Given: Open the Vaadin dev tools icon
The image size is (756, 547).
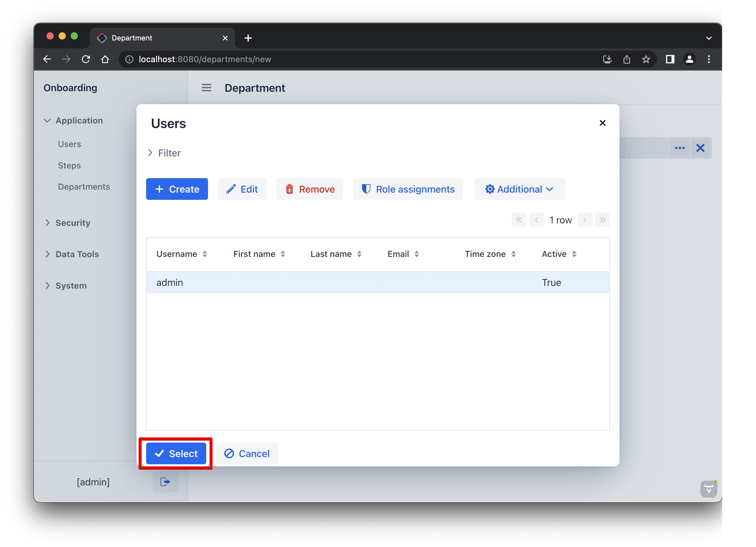Looking at the screenshot, I should 708,489.
